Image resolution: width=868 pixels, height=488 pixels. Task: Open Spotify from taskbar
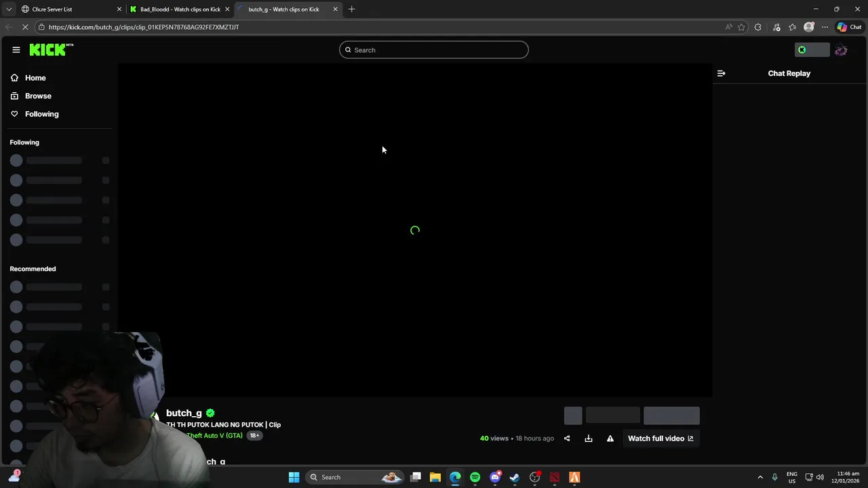(475, 477)
